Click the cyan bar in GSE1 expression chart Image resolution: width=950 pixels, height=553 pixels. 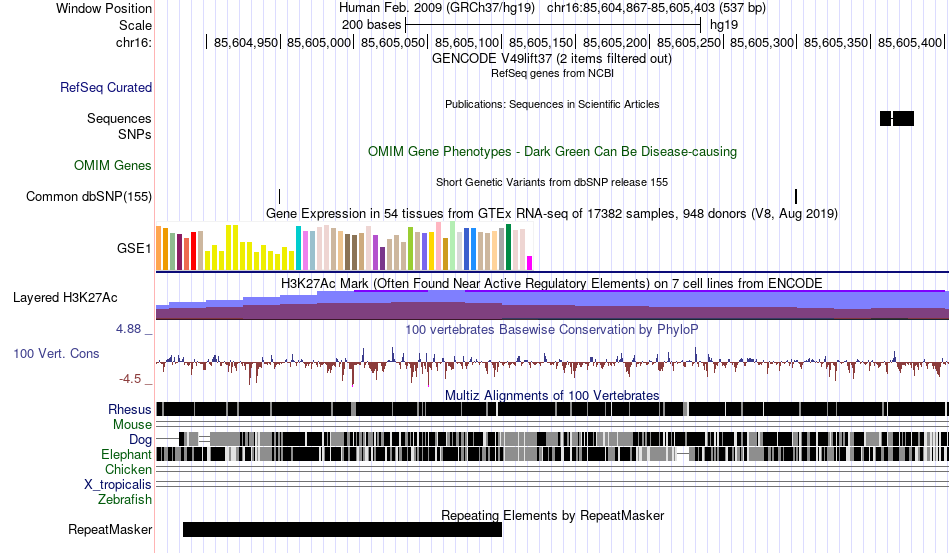click(x=298, y=248)
